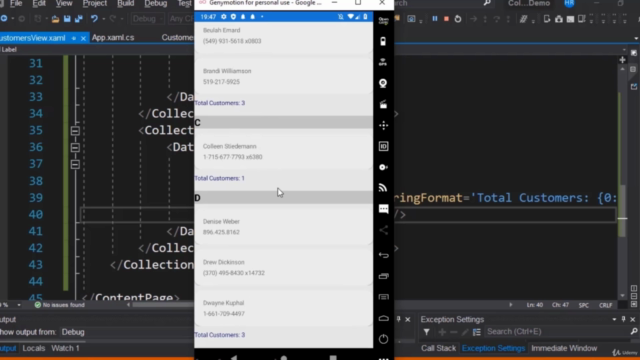
Task: Click the HR account badge in Visual Studio
Action: (569, 3)
